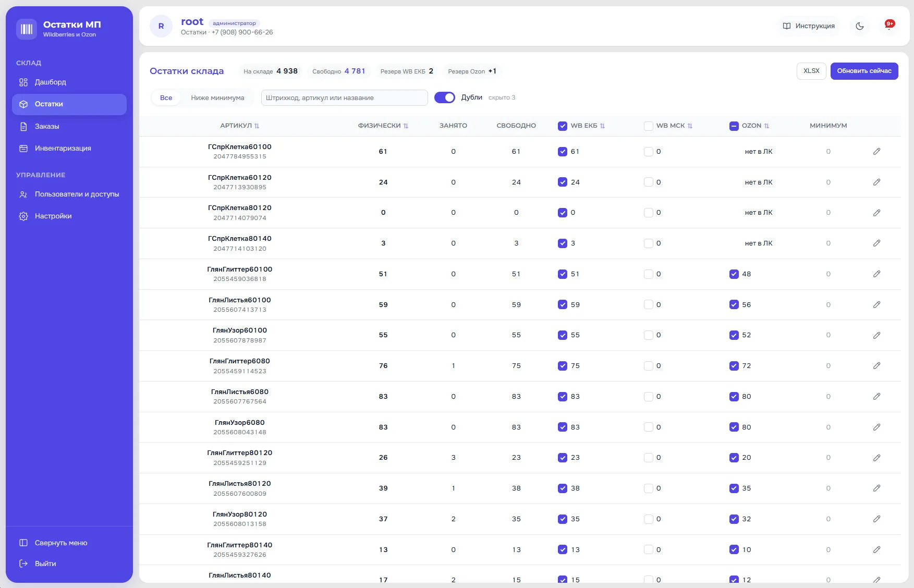Select the Ниже минимума filter tab
914x588 pixels.
(x=217, y=98)
